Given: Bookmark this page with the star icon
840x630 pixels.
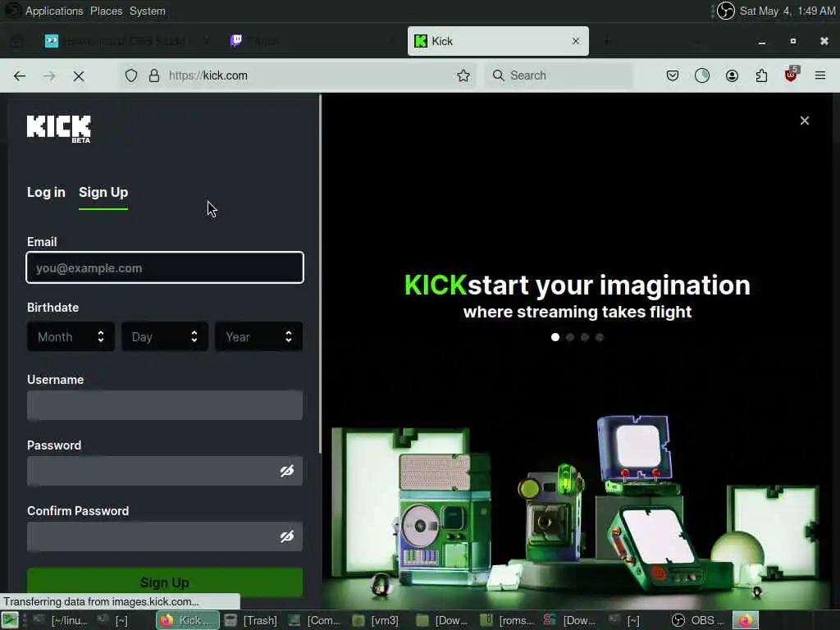Looking at the screenshot, I should pyautogui.click(x=463, y=75).
